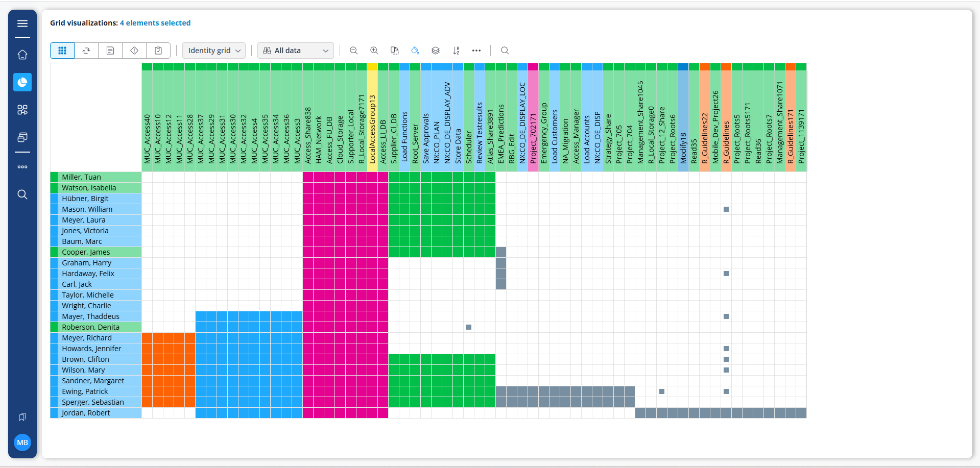The height and width of the screenshot is (468, 980).
Task: Click the toolbar search magnifier
Action: point(505,51)
